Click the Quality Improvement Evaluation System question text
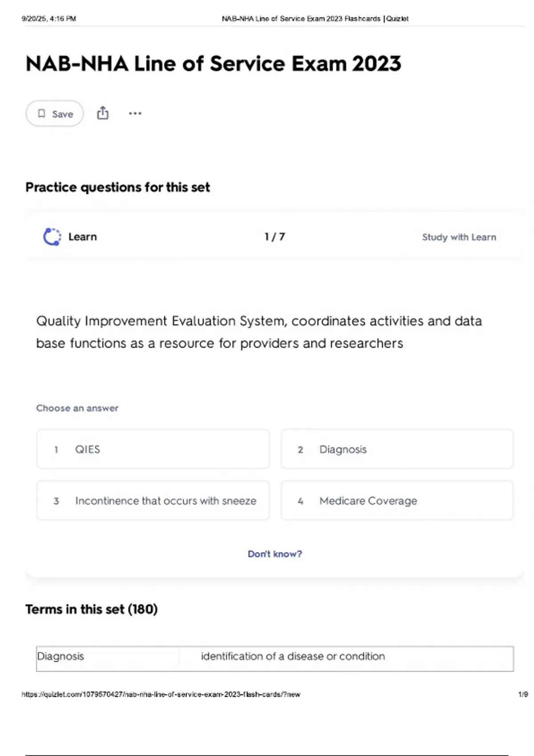Image resolution: width=534 pixels, height=756 pixels. coord(259,332)
